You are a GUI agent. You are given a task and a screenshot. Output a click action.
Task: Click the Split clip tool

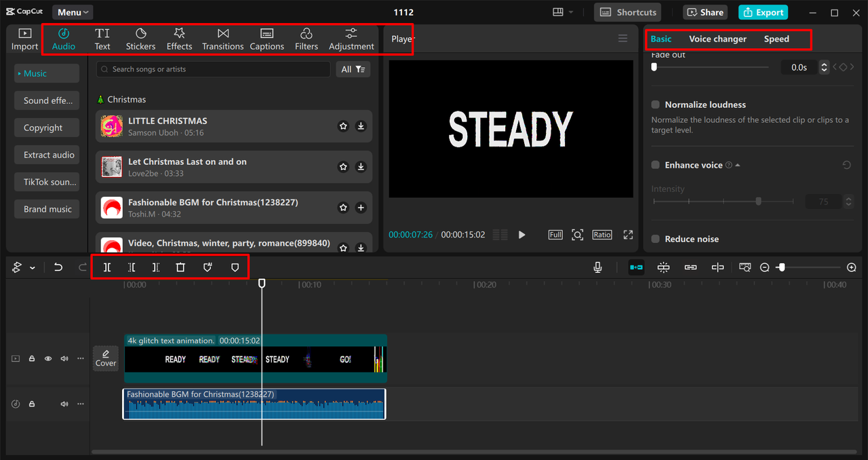(x=107, y=267)
